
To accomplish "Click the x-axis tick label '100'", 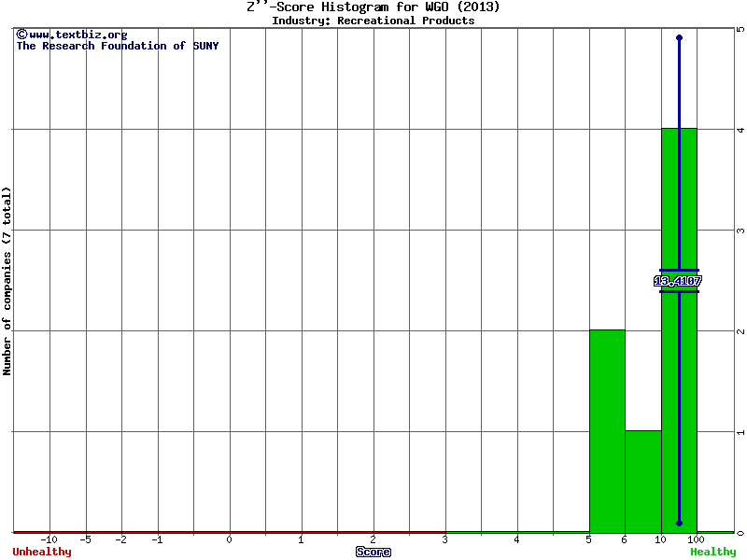I will point(696,539).
